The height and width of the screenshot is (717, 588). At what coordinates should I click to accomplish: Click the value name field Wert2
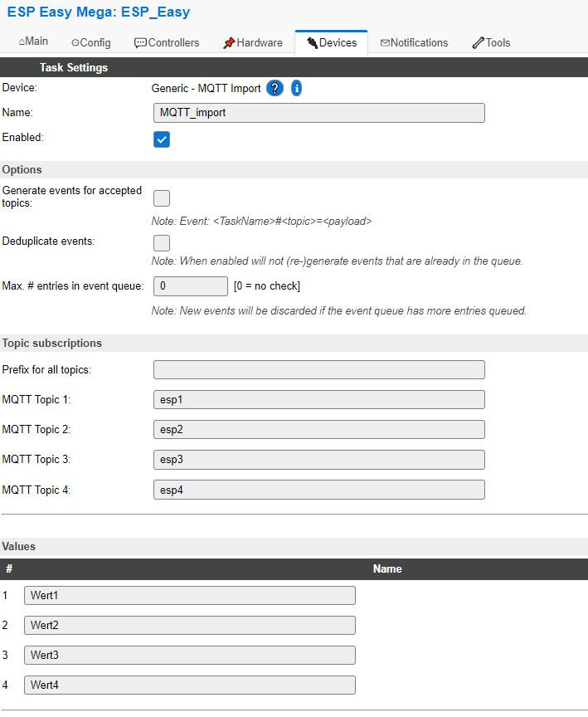coord(190,625)
